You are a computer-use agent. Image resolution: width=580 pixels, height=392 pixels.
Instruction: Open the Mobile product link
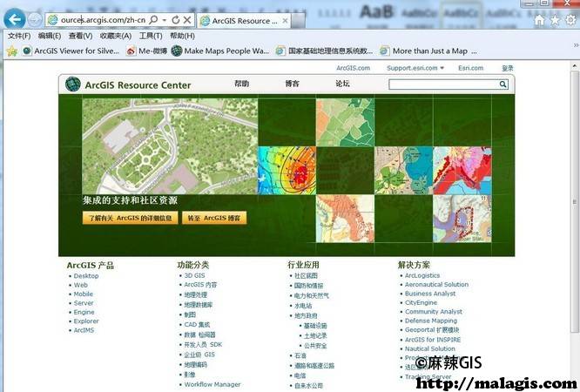[84, 294]
